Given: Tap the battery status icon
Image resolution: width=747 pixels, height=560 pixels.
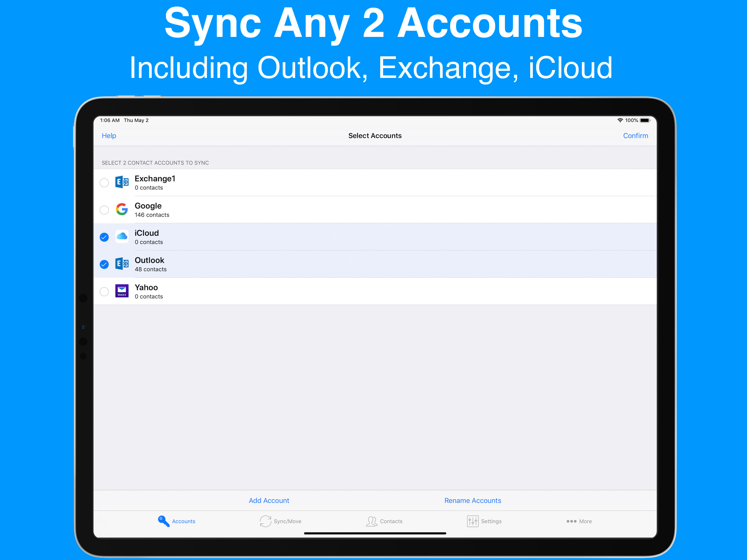Looking at the screenshot, I should [645, 120].
